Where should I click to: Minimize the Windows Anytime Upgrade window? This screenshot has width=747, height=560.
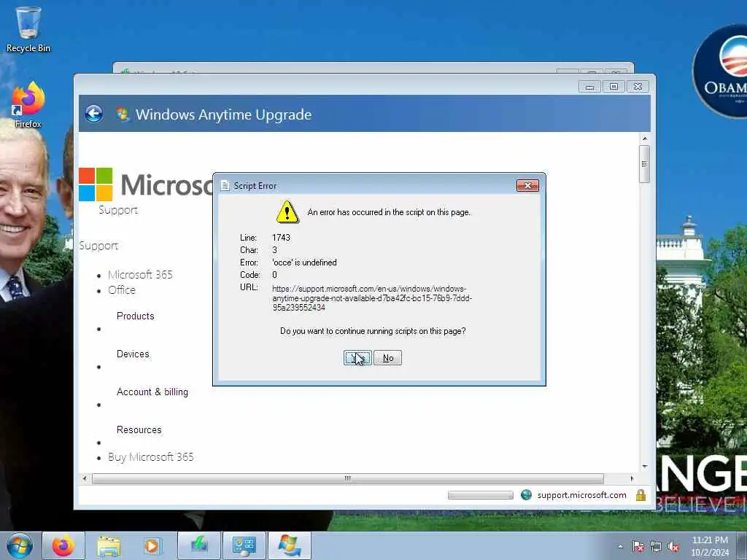[589, 87]
